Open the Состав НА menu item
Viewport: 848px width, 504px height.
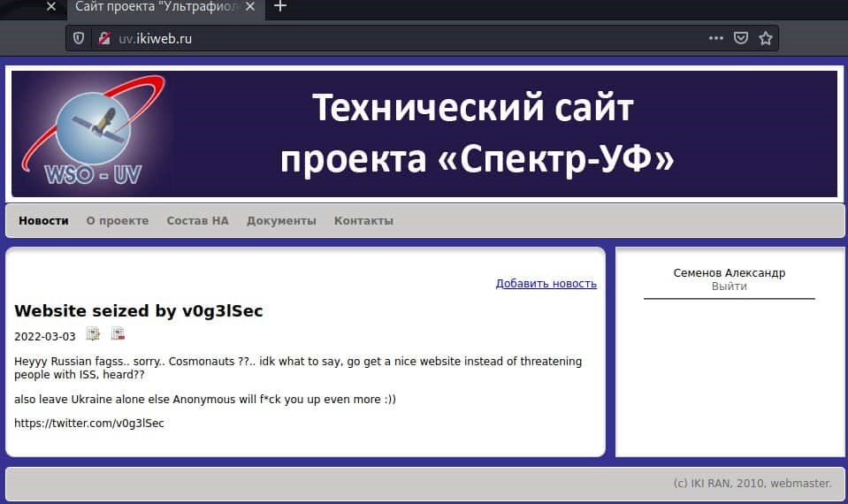197,221
